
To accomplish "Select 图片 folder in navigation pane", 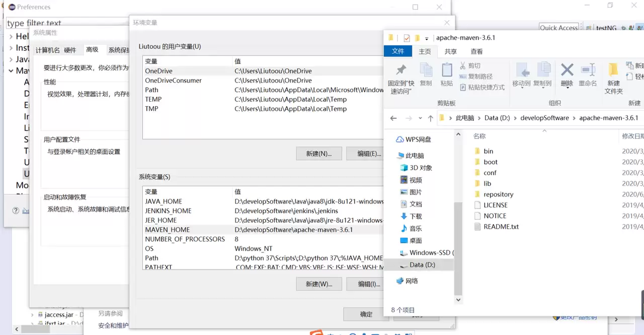I will tap(411, 192).
